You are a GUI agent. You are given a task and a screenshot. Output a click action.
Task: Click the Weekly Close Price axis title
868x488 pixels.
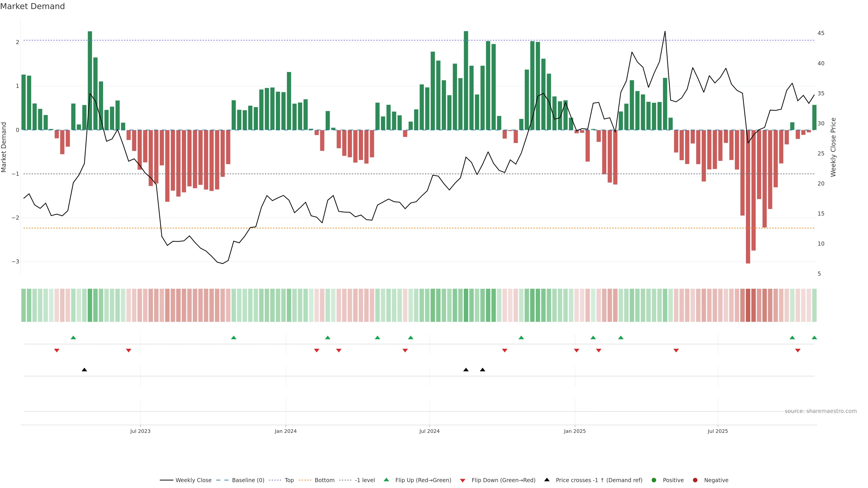point(833,147)
